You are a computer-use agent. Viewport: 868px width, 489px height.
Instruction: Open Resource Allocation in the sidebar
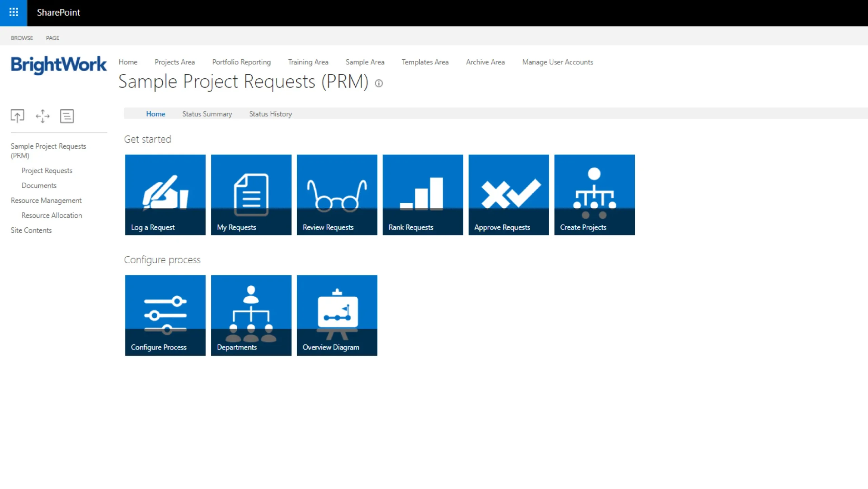[52, 215]
